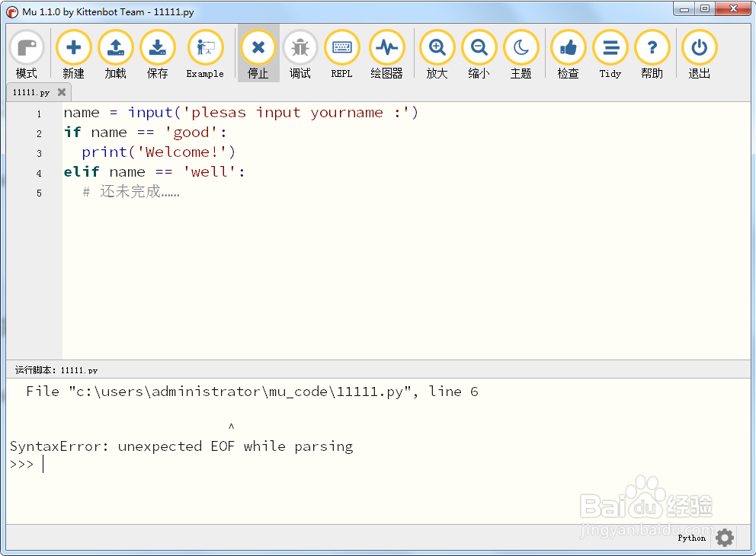Screen dimensions: 756x556
Task: Toggle the REPL panel
Action: 341,47
